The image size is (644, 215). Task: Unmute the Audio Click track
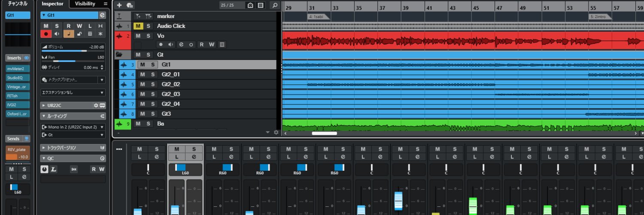[x=137, y=26]
